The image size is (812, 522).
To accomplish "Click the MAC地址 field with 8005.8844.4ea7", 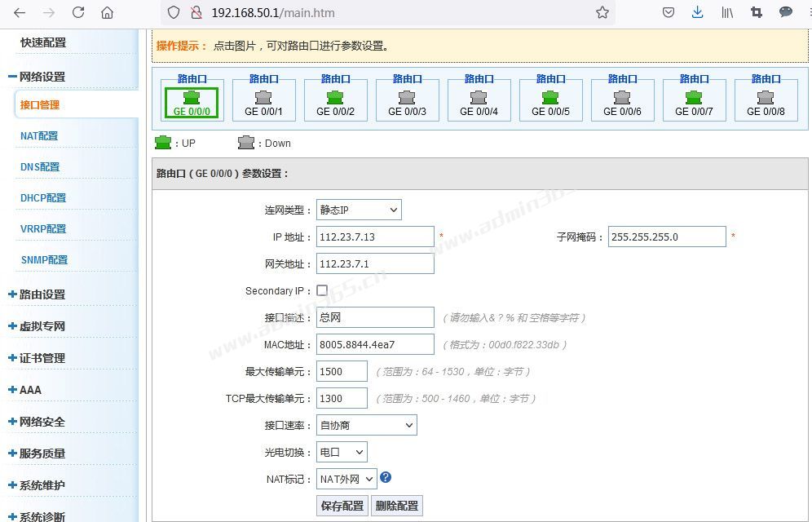I will tap(375, 344).
